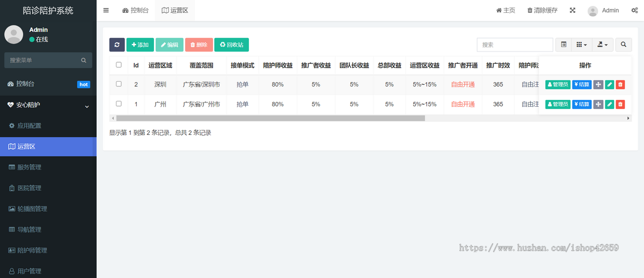Image resolution: width=644 pixels, height=278 pixels.
Task: Click the Id column header
Action: (x=136, y=65)
